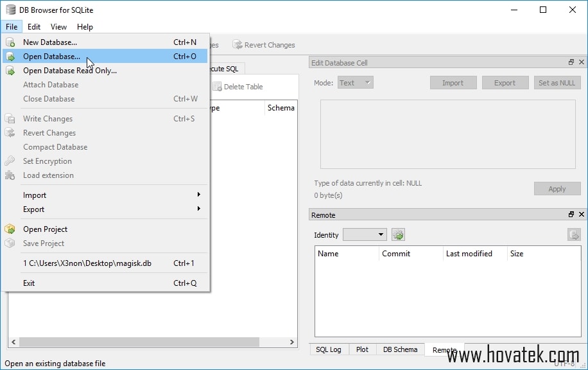Switch to the Plot tab
The height and width of the screenshot is (370, 588).
[x=362, y=349]
